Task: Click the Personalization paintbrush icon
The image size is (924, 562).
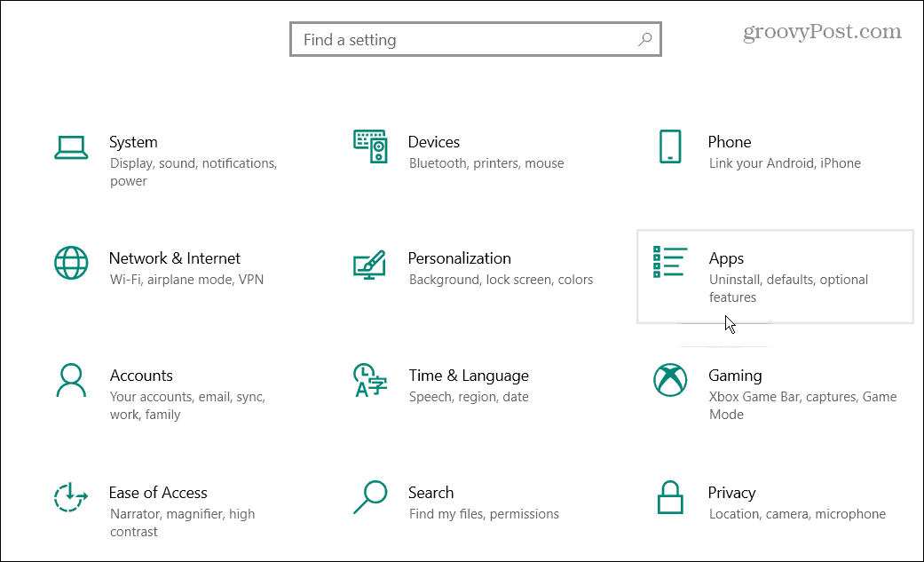Action: [370, 264]
